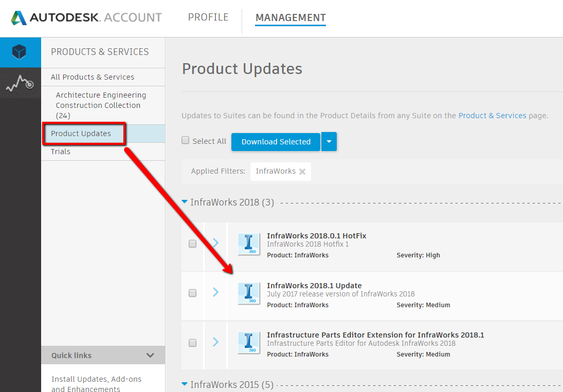Open the usage reporting graph icon
This screenshot has height=392, width=563.
(20, 83)
